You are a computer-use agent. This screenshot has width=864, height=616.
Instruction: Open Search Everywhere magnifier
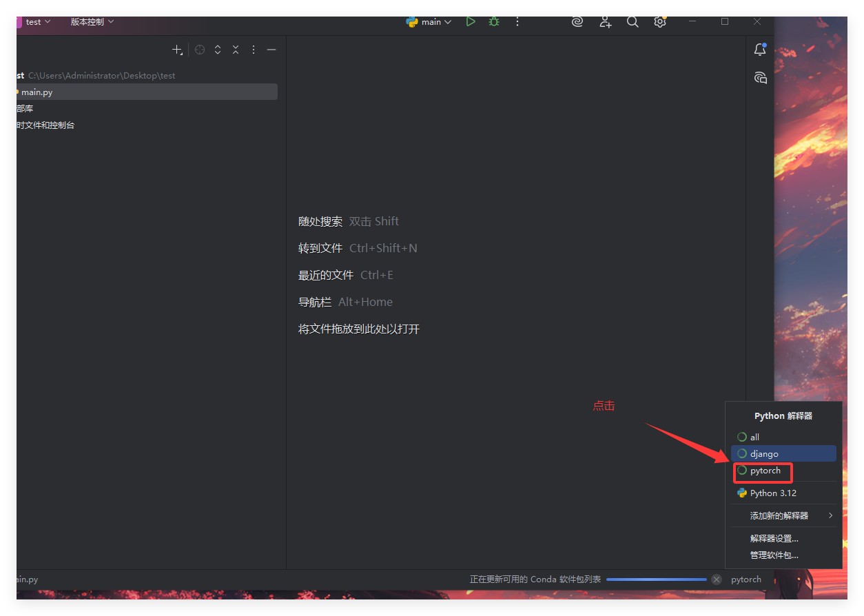point(632,22)
